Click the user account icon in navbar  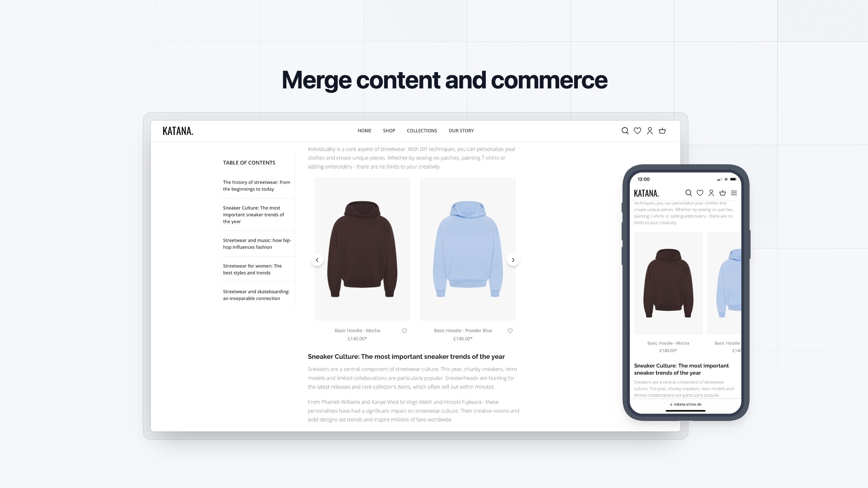click(650, 131)
